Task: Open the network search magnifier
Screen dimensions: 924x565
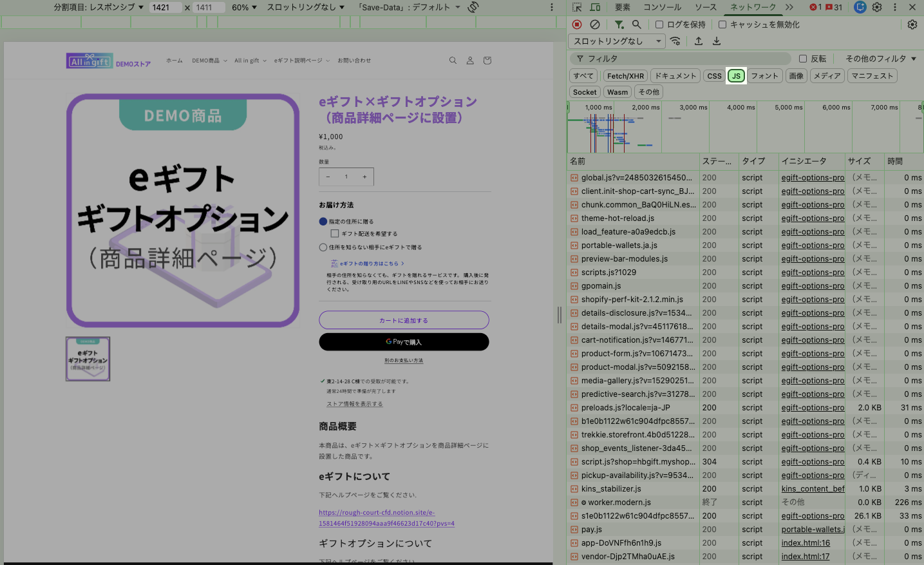Action: [636, 24]
